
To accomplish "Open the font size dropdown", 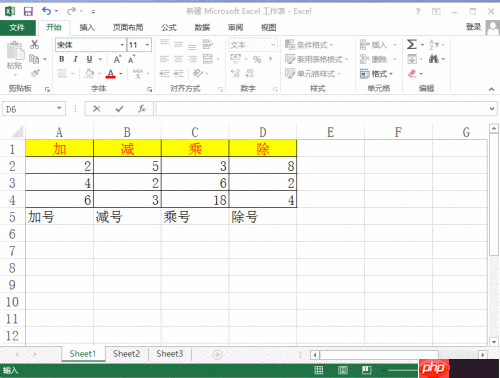I will tap(147, 45).
